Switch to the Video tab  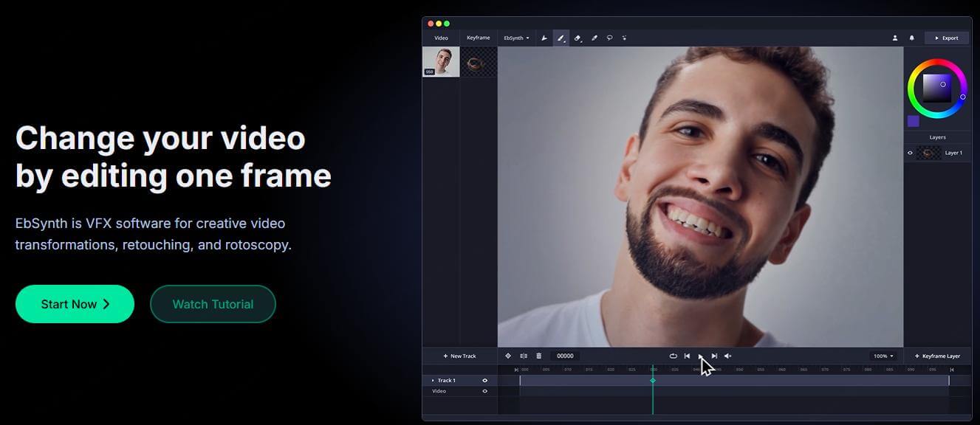coord(441,38)
